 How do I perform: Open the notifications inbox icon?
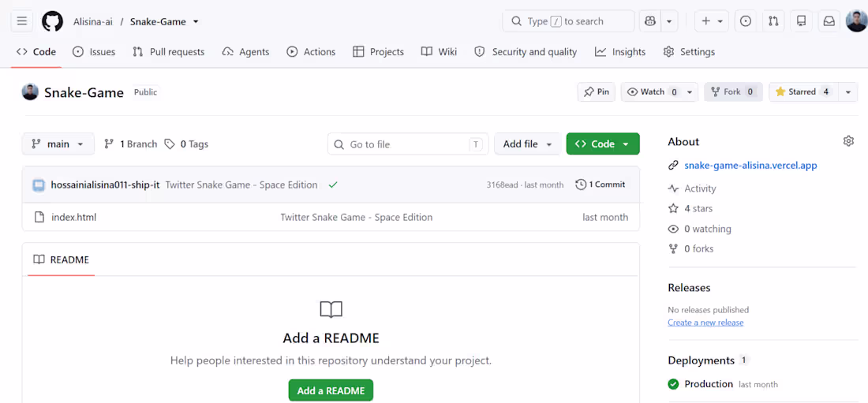(829, 21)
